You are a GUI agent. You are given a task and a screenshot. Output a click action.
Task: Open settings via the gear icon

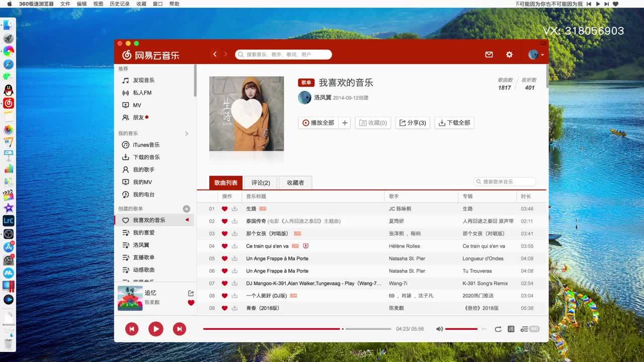[x=509, y=54]
